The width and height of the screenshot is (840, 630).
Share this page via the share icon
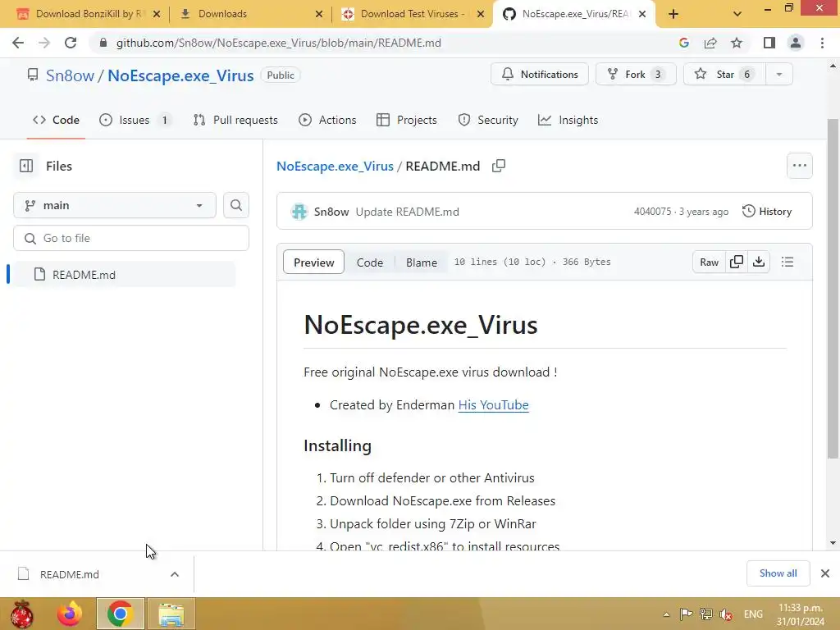pos(710,43)
